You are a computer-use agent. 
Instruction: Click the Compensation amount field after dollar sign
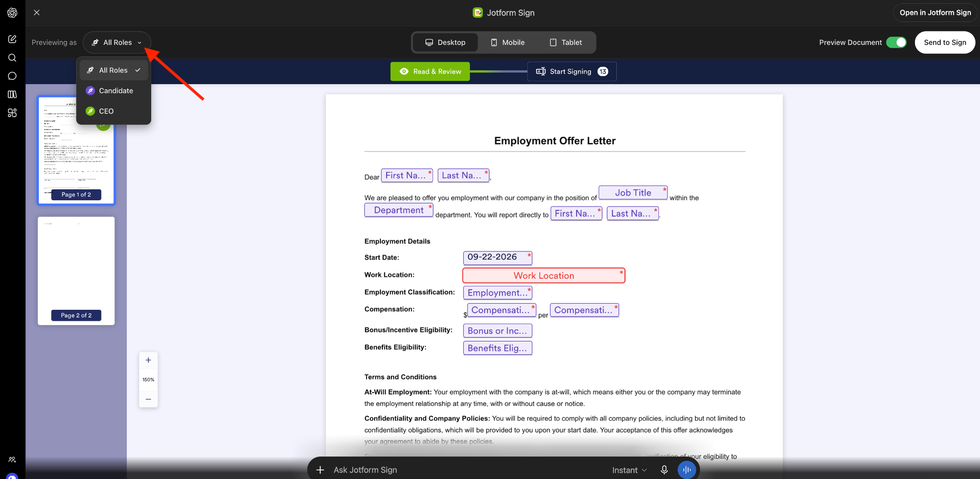pos(501,310)
